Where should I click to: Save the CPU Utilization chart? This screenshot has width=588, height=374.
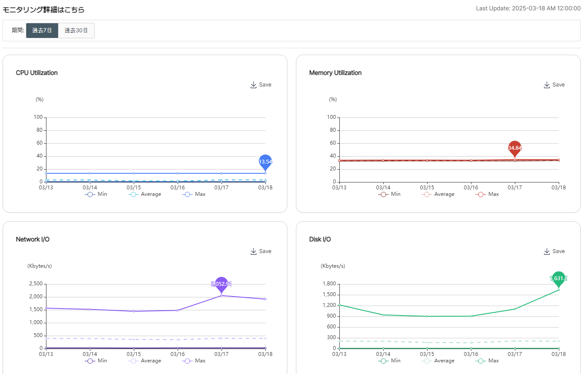pyautogui.click(x=261, y=85)
